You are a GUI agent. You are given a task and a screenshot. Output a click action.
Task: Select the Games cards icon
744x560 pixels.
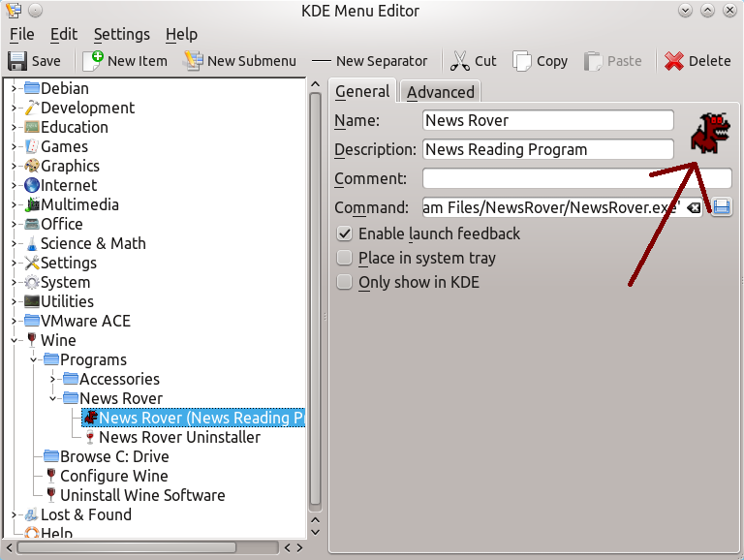coord(32,146)
